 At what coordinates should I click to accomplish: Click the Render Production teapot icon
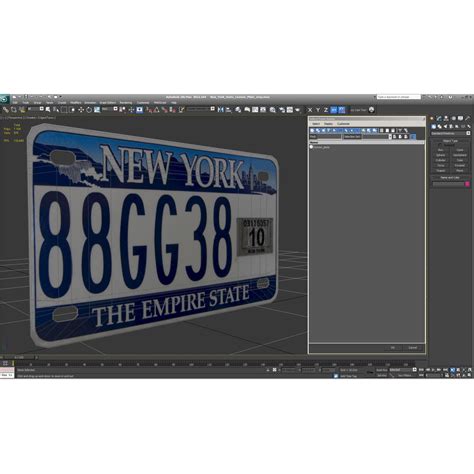pyautogui.click(x=298, y=109)
